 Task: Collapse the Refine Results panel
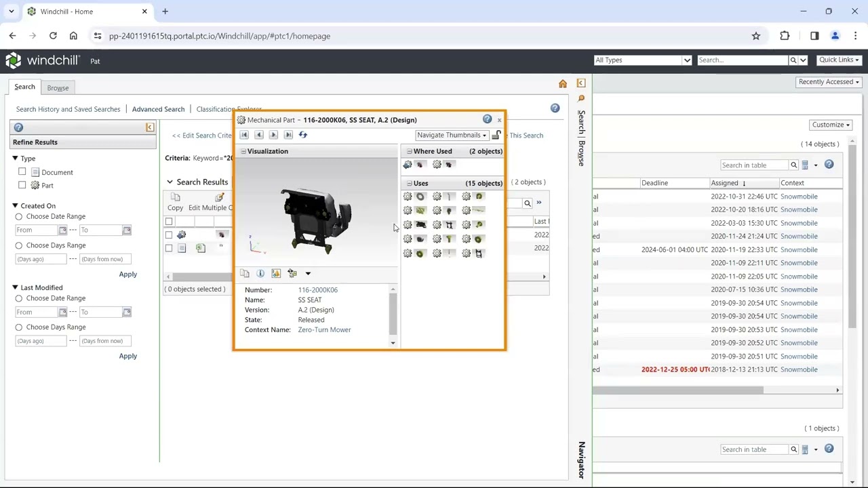[x=150, y=127]
